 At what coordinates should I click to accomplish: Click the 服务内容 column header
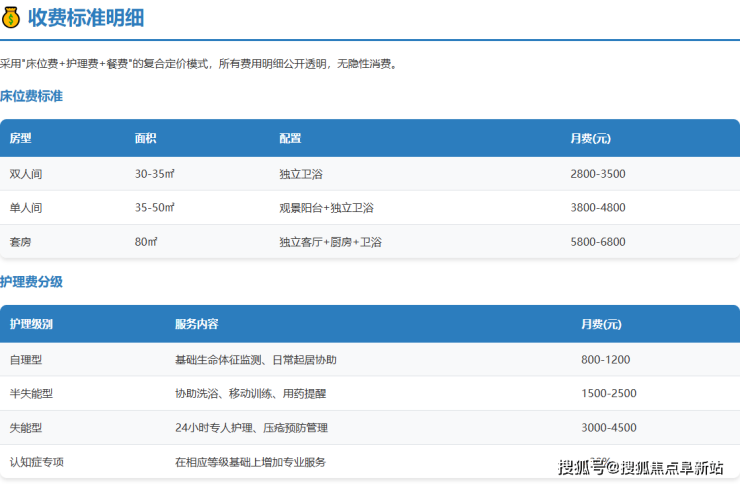tap(197, 325)
